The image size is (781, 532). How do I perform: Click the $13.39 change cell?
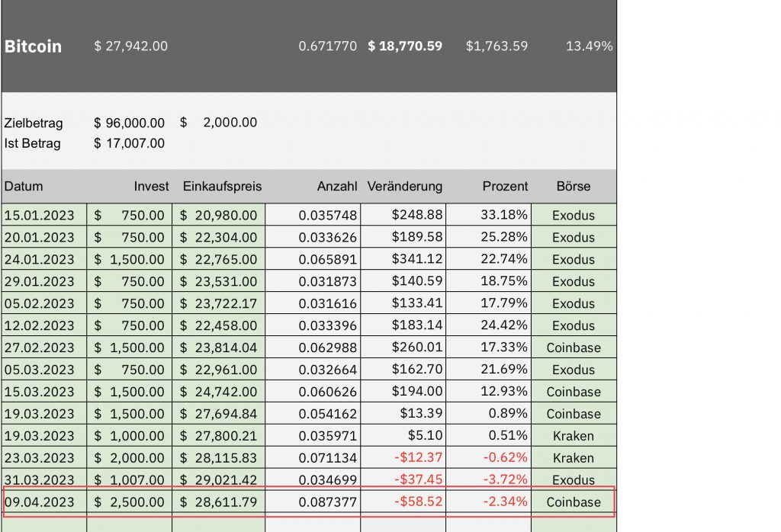point(403,414)
